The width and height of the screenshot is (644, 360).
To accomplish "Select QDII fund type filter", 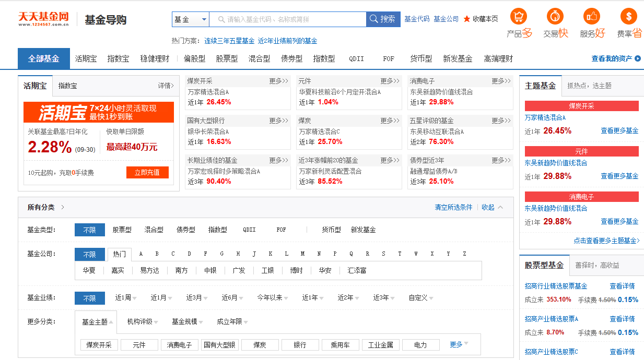I will [249, 230].
